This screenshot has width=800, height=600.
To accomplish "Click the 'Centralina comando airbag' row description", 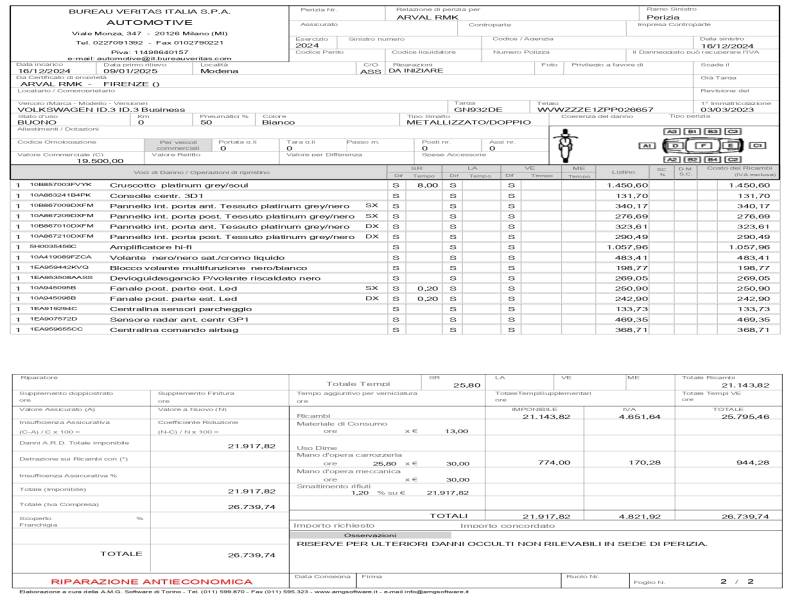I will coord(174,330).
